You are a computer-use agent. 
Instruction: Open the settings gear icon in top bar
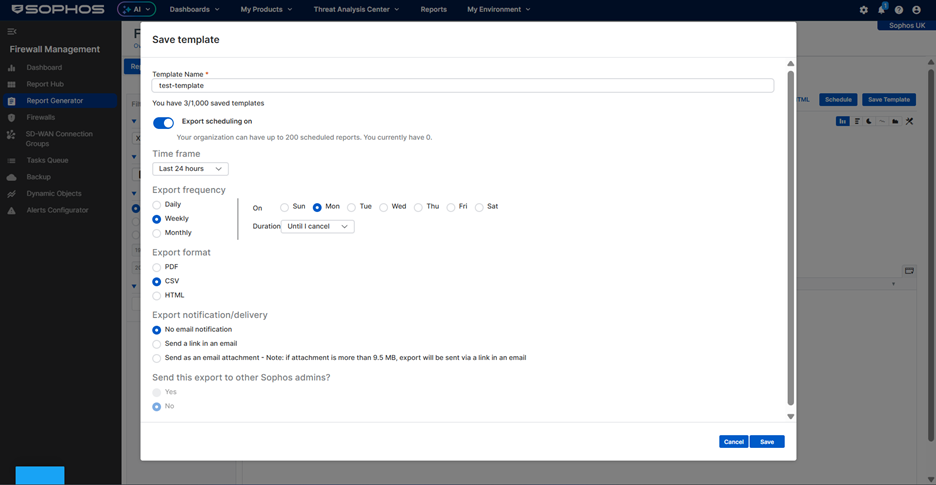(x=864, y=10)
